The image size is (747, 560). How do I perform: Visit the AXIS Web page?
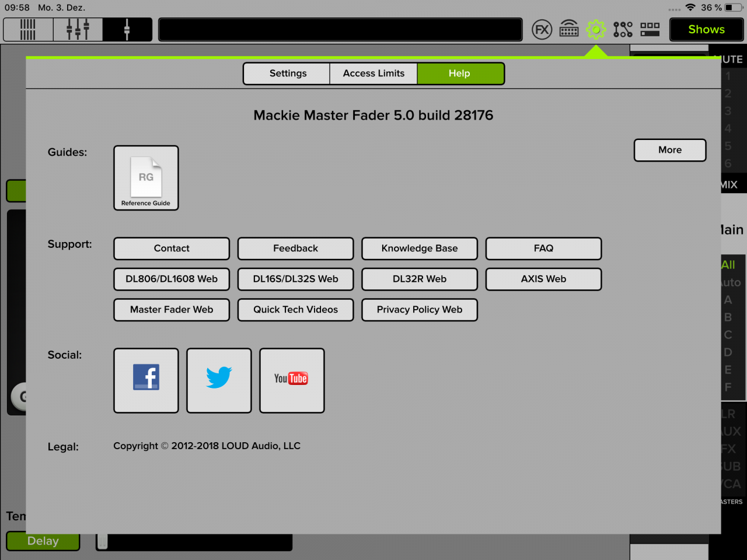coord(543,279)
